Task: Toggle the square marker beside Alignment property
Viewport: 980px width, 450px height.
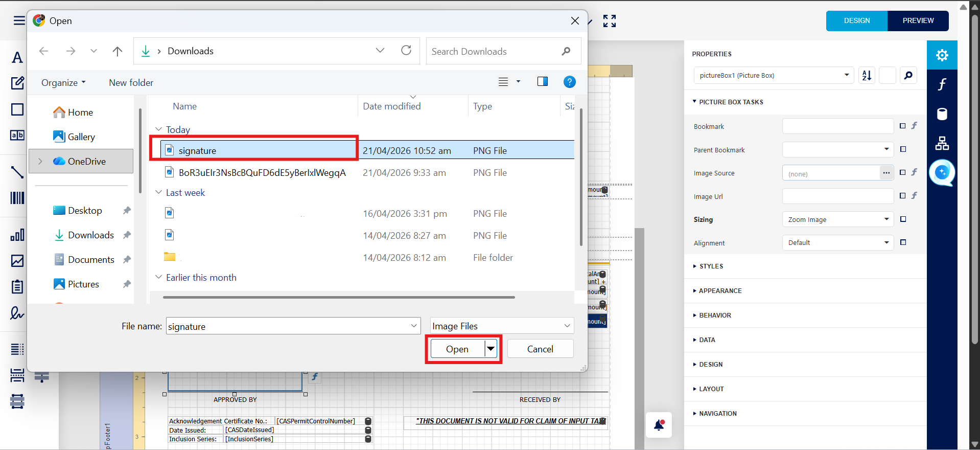Action: pyautogui.click(x=903, y=242)
